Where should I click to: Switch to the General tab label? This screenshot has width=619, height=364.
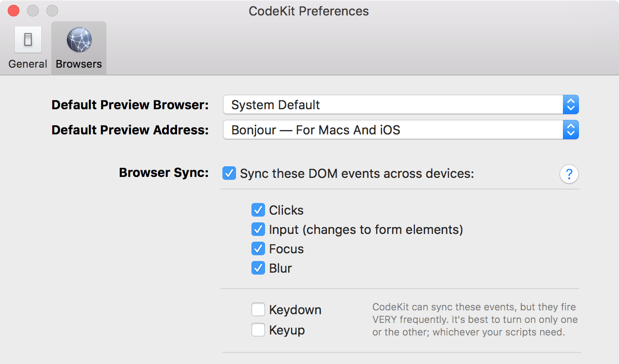pos(28,64)
